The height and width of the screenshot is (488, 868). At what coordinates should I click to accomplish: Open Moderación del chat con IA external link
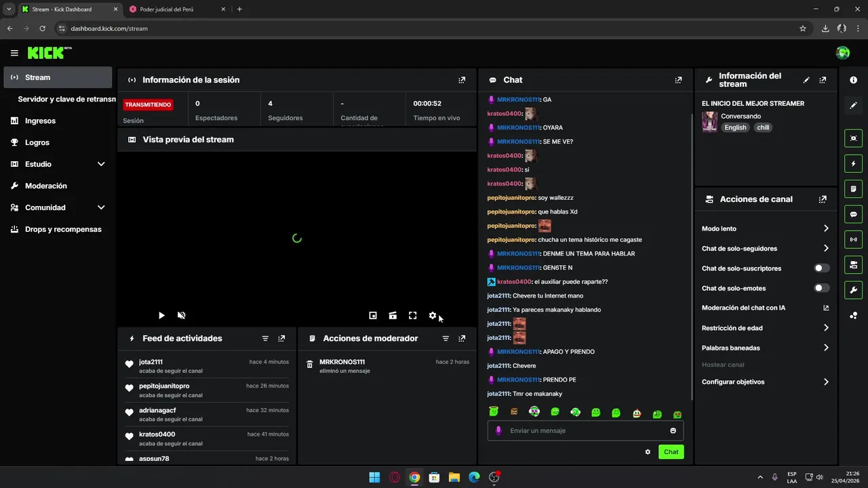point(826,308)
